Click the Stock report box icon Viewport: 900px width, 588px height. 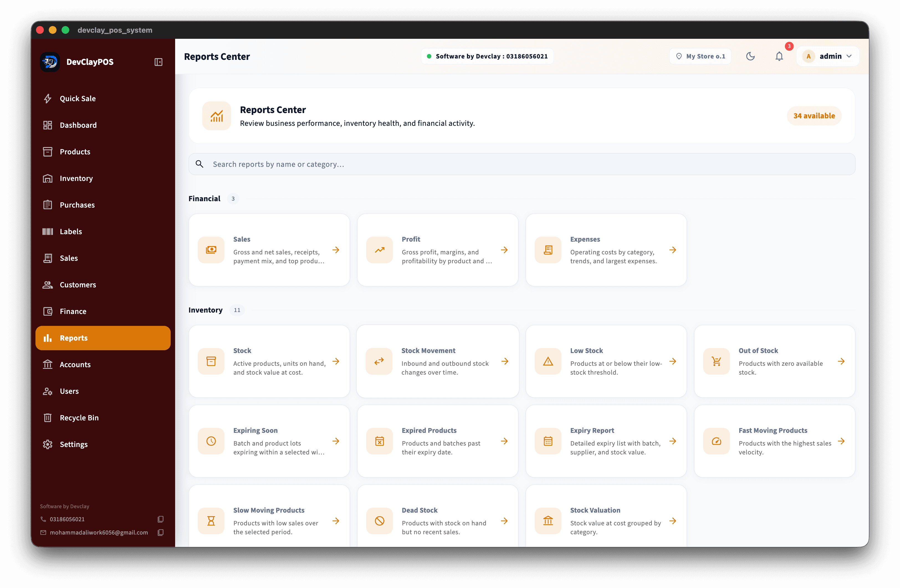(211, 361)
